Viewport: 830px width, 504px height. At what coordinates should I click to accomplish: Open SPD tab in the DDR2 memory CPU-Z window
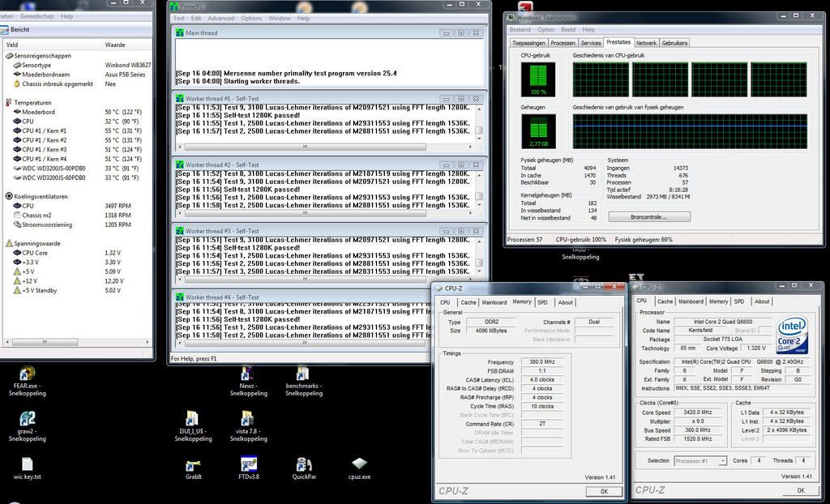(x=542, y=303)
